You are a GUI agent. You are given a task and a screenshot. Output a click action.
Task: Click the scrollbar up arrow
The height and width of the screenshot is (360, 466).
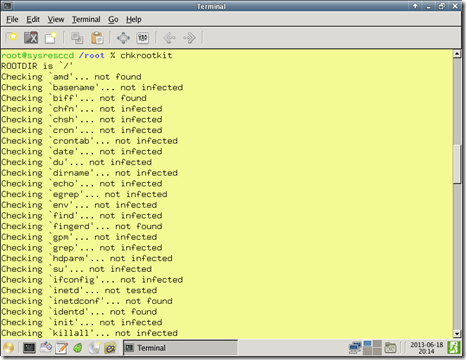457,54
